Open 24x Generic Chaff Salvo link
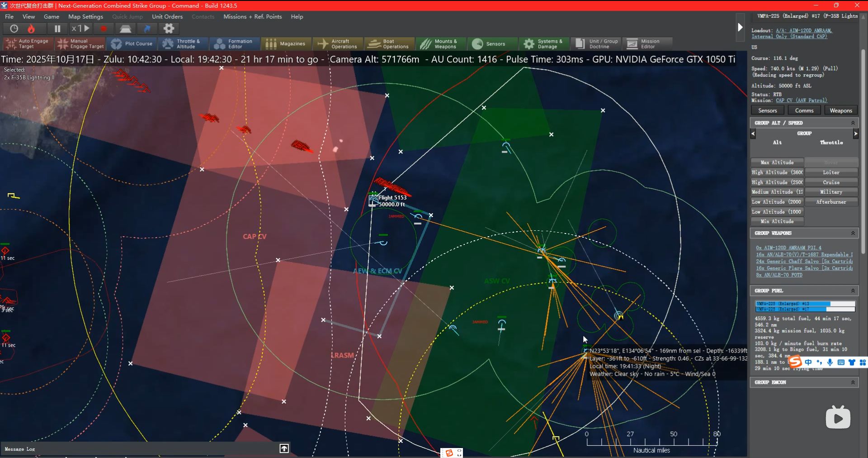The width and height of the screenshot is (868, 458). tap(804, 261)
